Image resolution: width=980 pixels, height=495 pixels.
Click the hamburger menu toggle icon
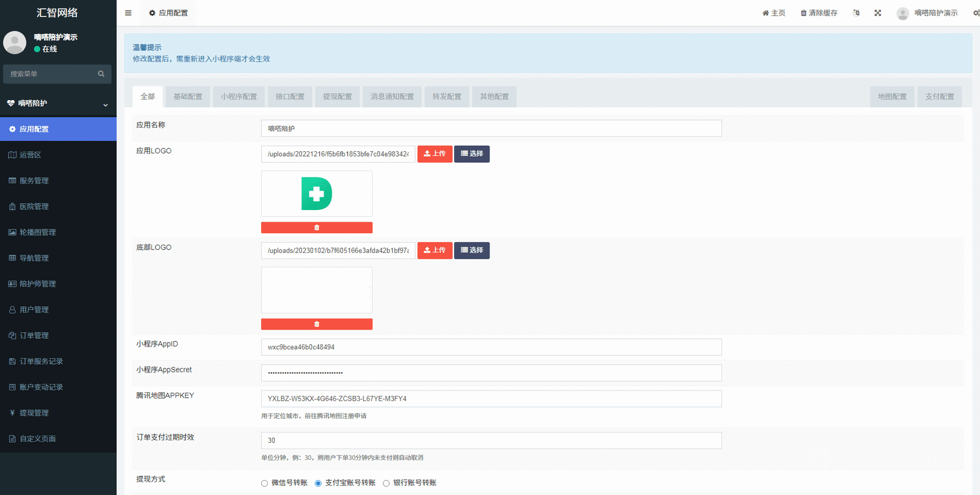coord(128,13)
